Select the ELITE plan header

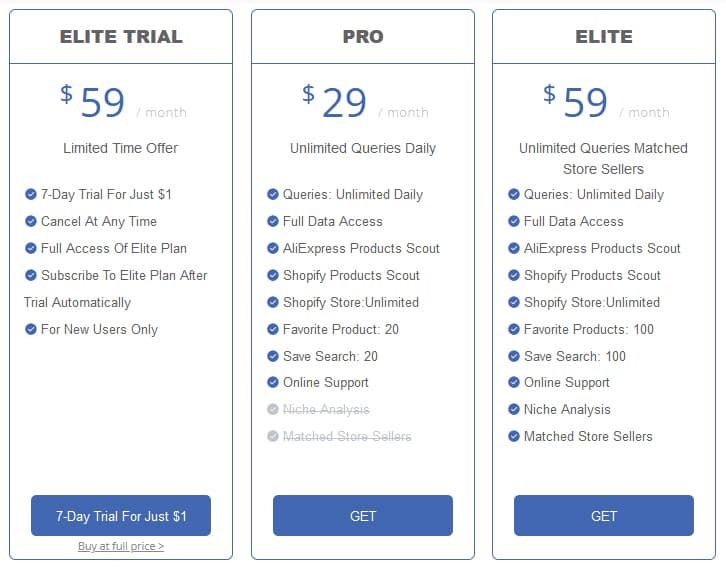coord(604,37)
